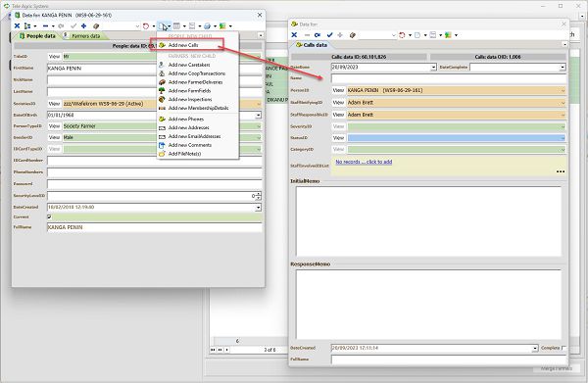Viewport: 588px width, 383px height.
Task: Click the printer icon in the People window toolbar
Action: point(207,25)
